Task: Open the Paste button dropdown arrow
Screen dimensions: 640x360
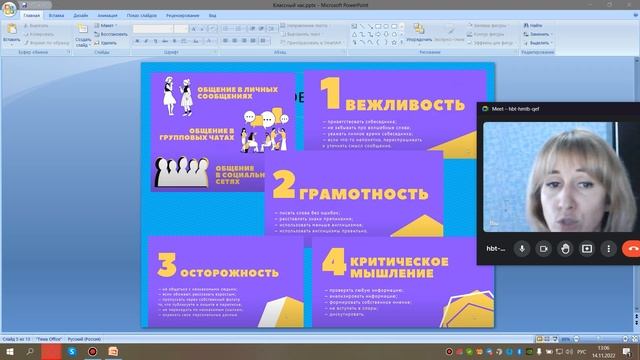Action: (x=11, y=45)
